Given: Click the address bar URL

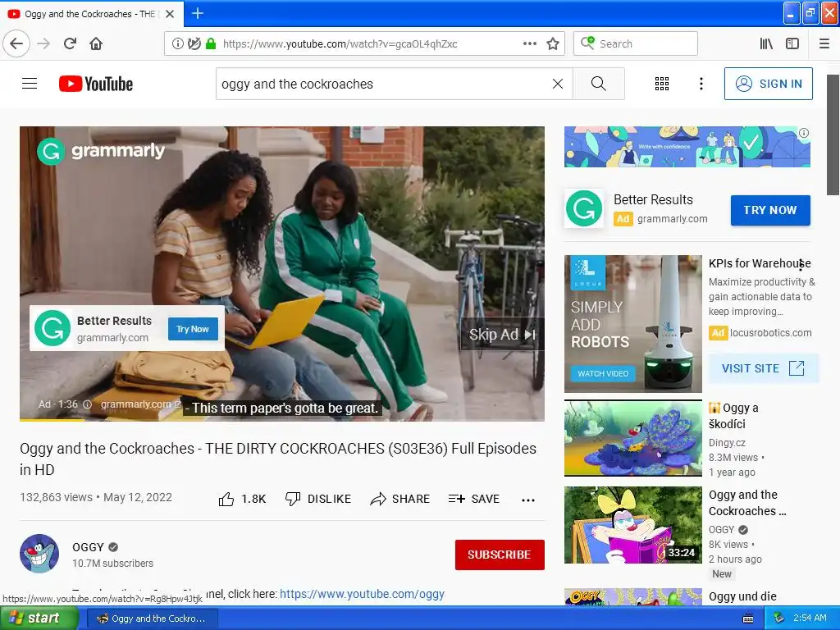Looking at the screenshot, I should (340, 43).
